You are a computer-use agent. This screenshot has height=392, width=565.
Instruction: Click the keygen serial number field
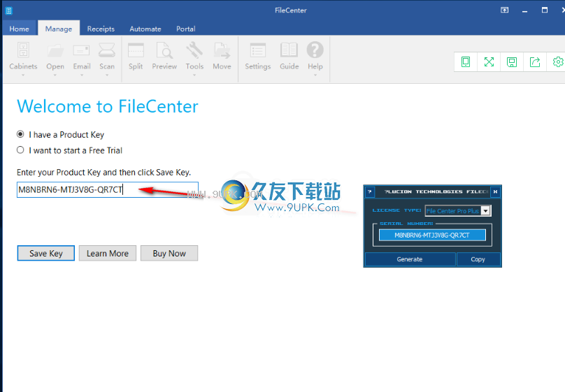point(432,235)
